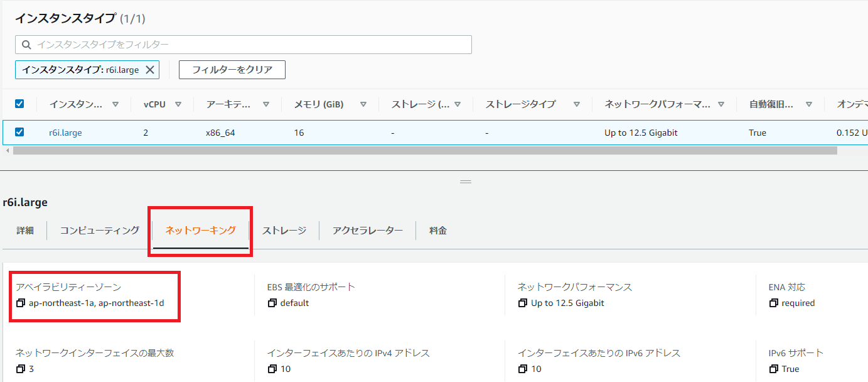Click the Up to 12.5 Gigabit table cell
868x382 pixels.
[641, 133]
